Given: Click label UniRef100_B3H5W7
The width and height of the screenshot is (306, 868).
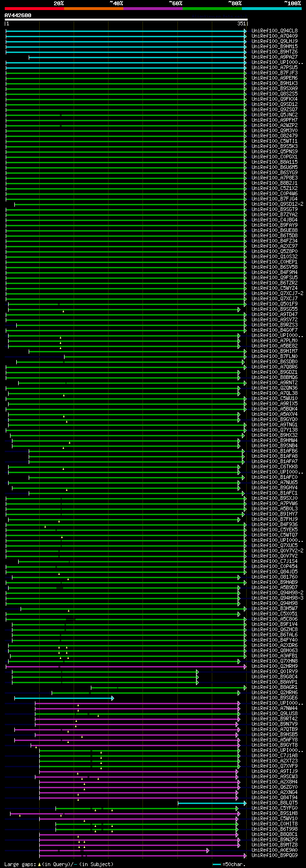Looking at the screenshot, I should 274,609.
